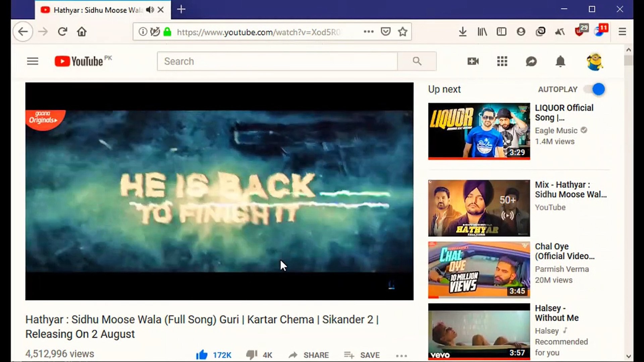Open the Firefox account icon
This screenshot has width=644, height=362.
click(x=521, y=32)
